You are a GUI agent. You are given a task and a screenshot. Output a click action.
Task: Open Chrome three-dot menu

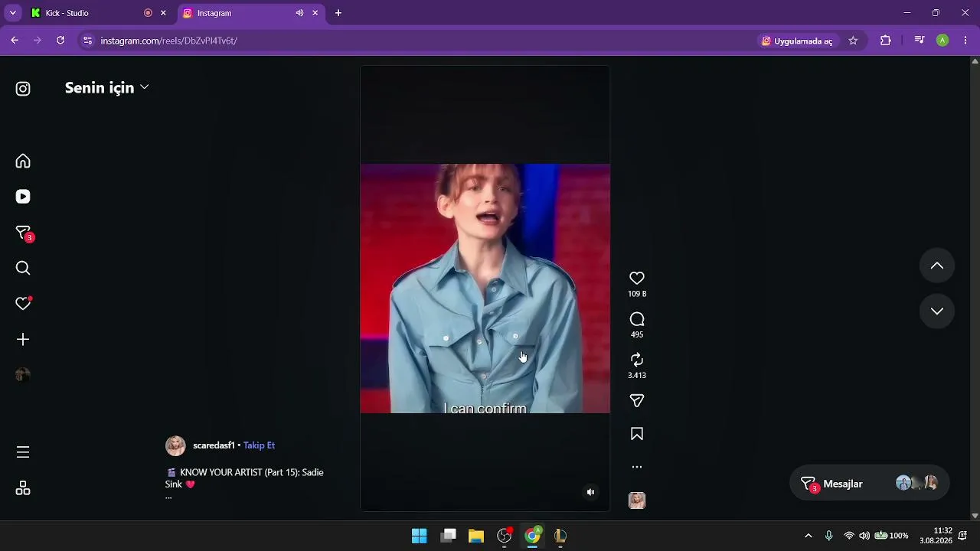[965, 41]
